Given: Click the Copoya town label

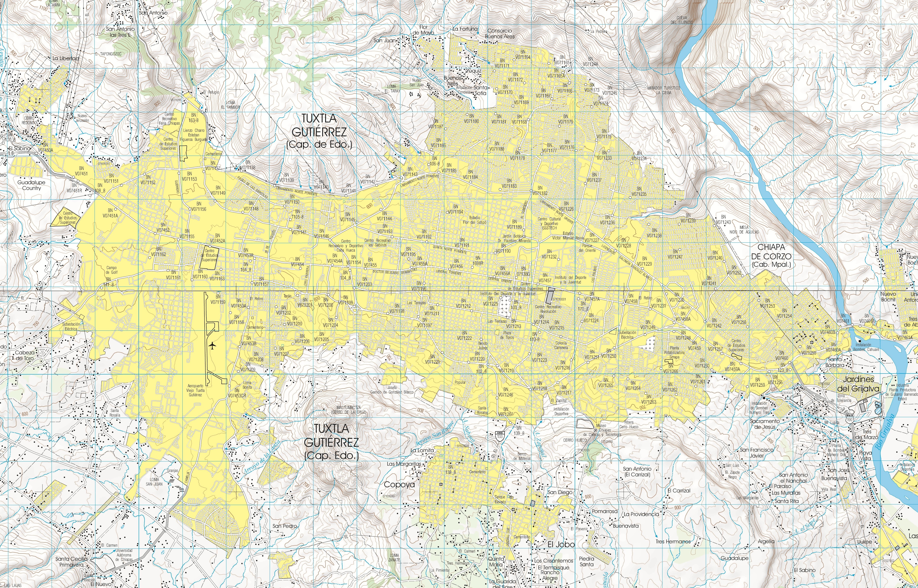Looking at the screenshot, I should 399,484.
